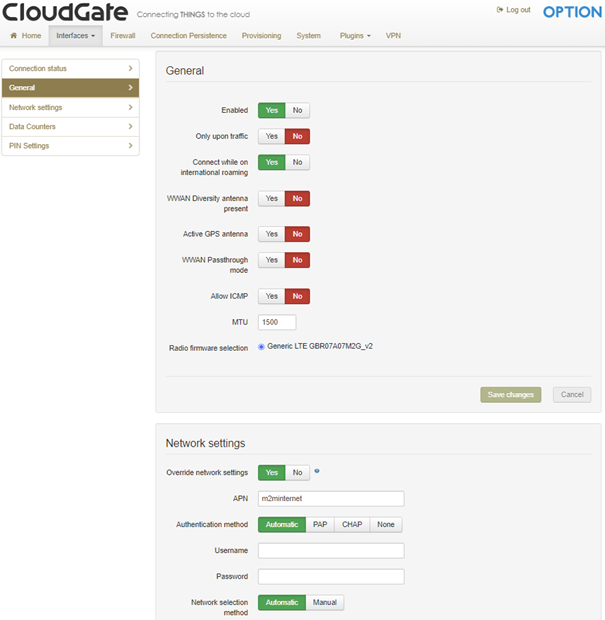Turn on Allow ICMP with Yes

271,296
